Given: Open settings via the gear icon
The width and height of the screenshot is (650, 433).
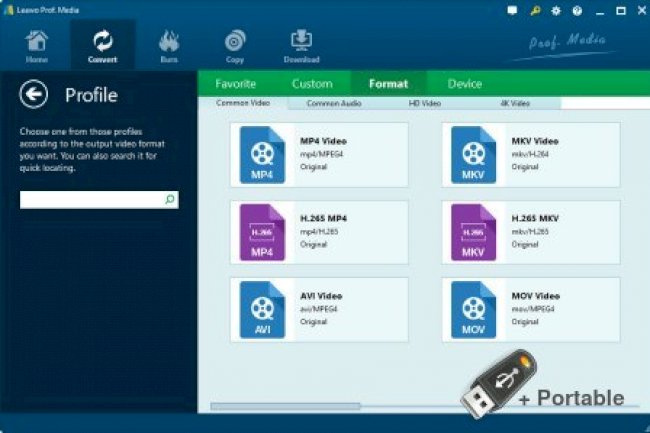Looking at the screenshot, I should click(x=556, y=10).
